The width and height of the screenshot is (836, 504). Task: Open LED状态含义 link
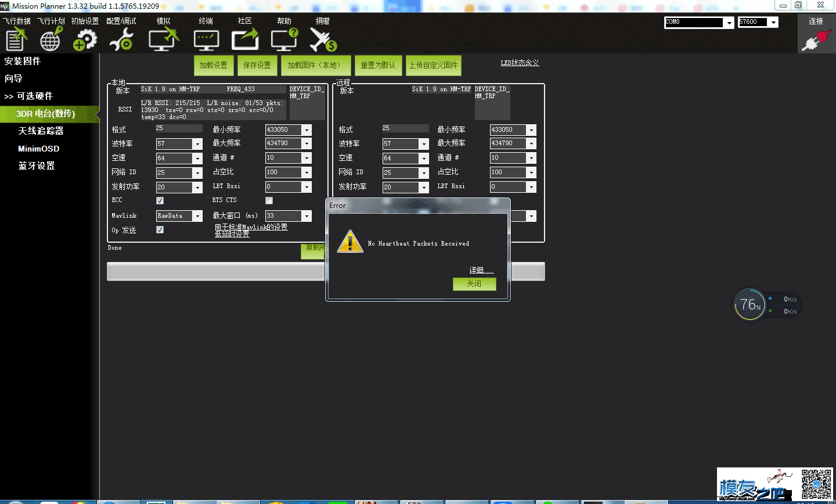(520, 63)
